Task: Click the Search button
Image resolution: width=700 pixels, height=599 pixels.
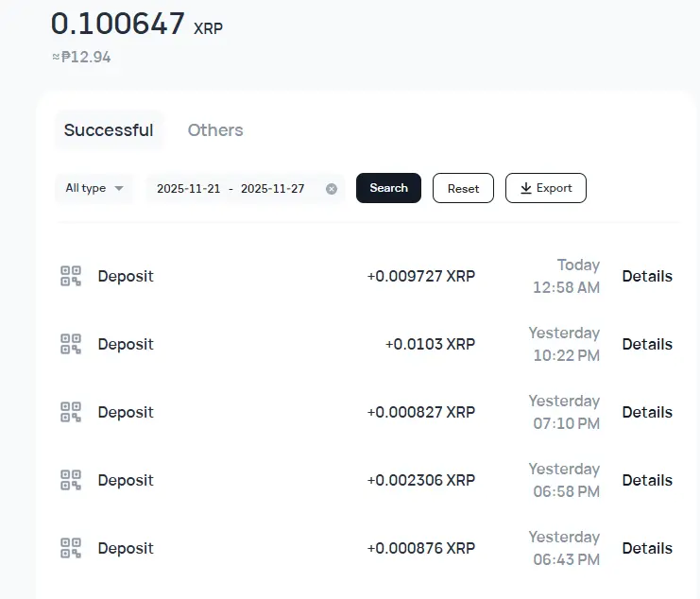Action: coord(388,188)
